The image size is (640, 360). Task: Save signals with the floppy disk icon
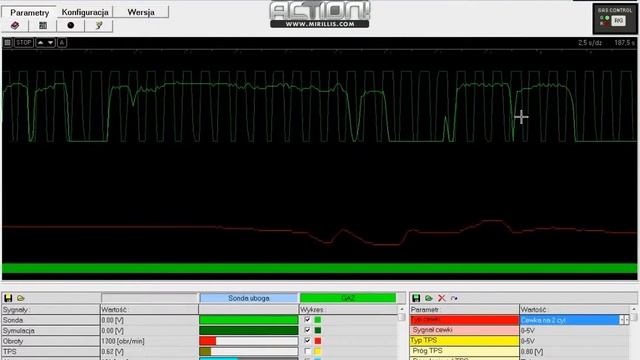[8, 298]
